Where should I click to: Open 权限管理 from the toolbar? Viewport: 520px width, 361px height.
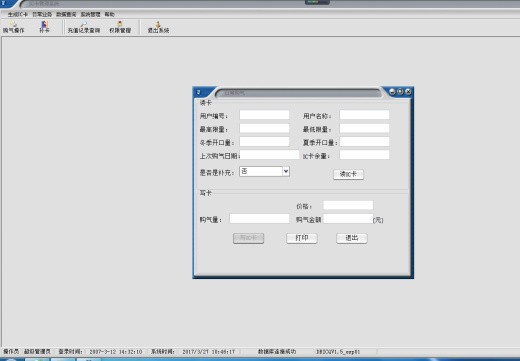click(x=120, y=27)
